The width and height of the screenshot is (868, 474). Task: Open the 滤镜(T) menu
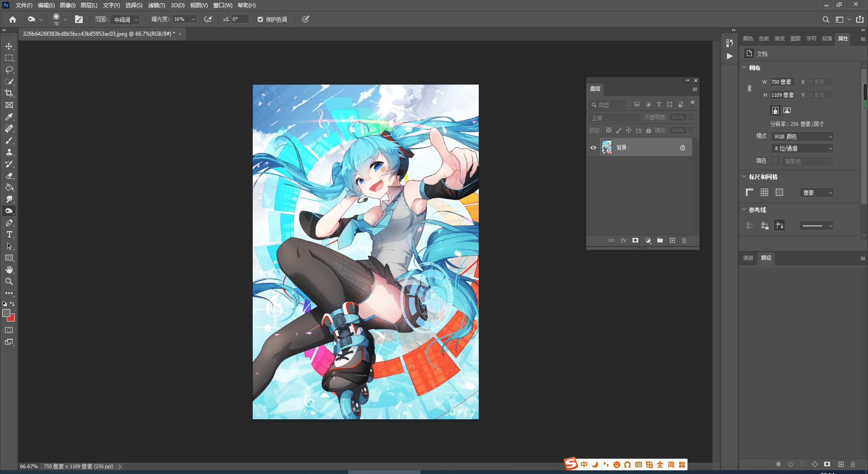click(156, 5)
